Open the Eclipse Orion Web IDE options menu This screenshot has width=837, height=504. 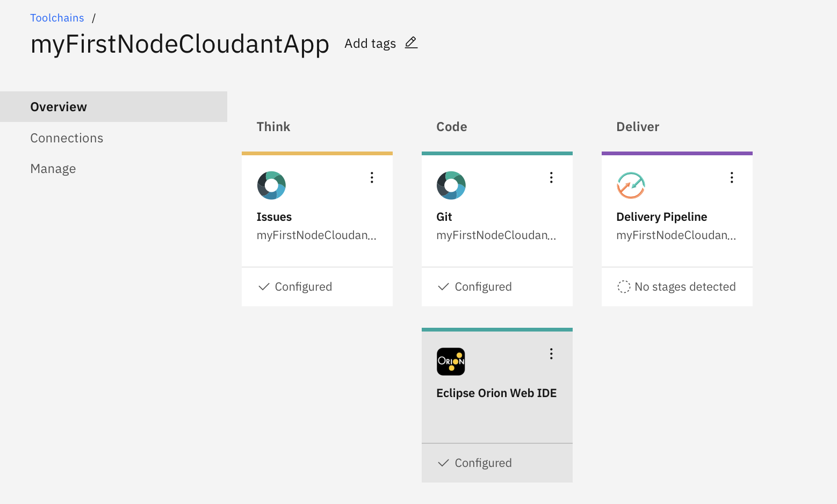551,354
